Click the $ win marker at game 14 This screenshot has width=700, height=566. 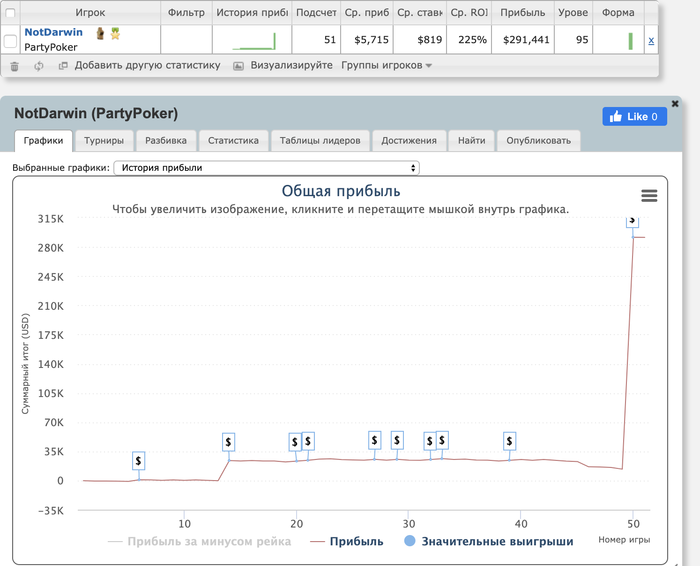pos(229,442)
